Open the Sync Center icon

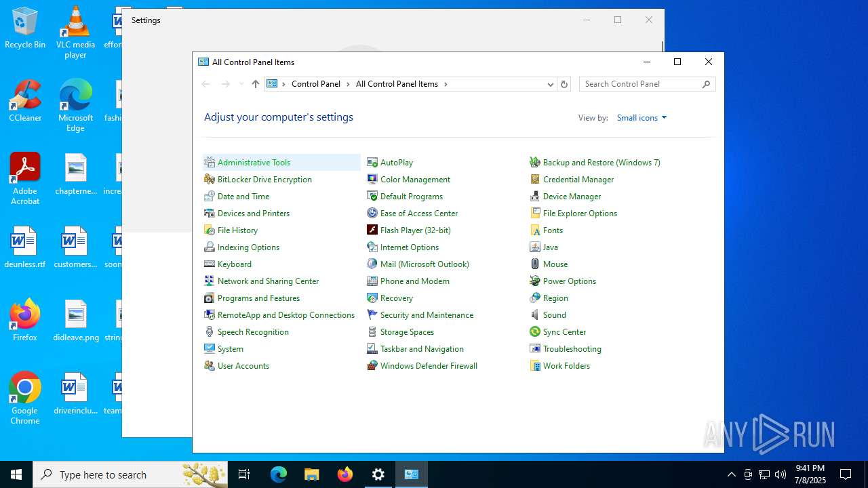(x=535, y=332)
